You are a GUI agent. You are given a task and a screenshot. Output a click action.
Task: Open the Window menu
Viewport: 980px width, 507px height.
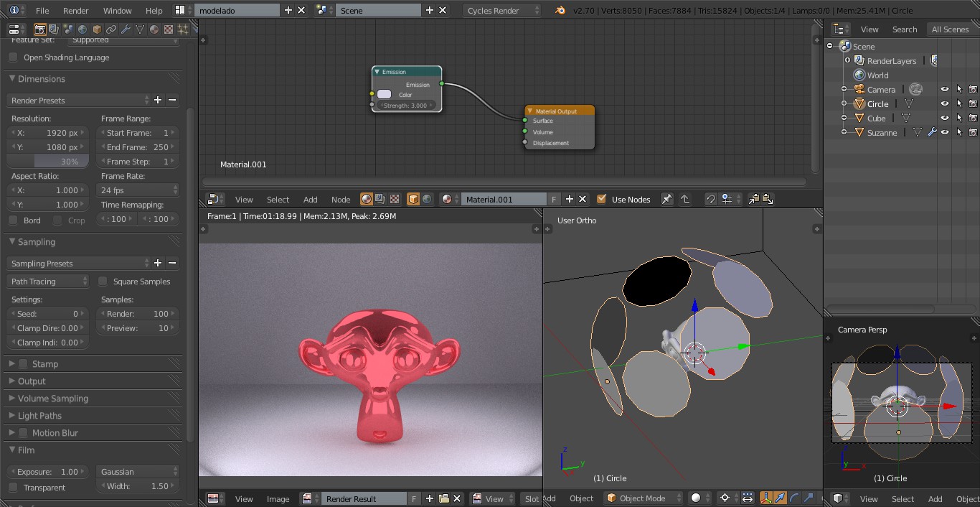pyautogui.click(x=118, y=11)
